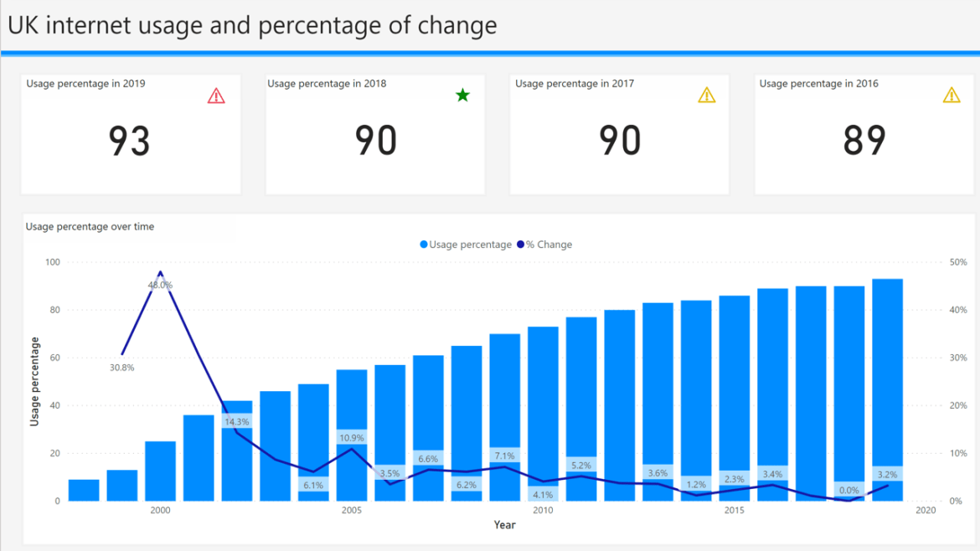Select the tallest bar for 2019

[x=888, y=390]
